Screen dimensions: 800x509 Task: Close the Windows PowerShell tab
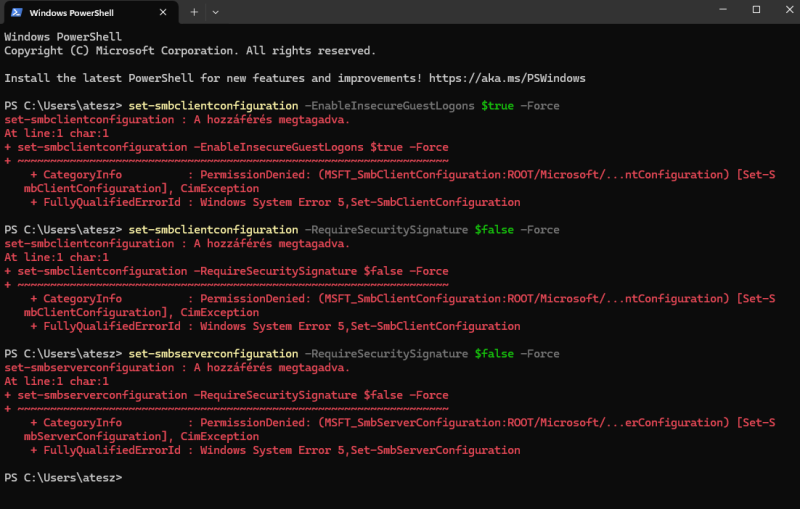click(x=163, y=12)
